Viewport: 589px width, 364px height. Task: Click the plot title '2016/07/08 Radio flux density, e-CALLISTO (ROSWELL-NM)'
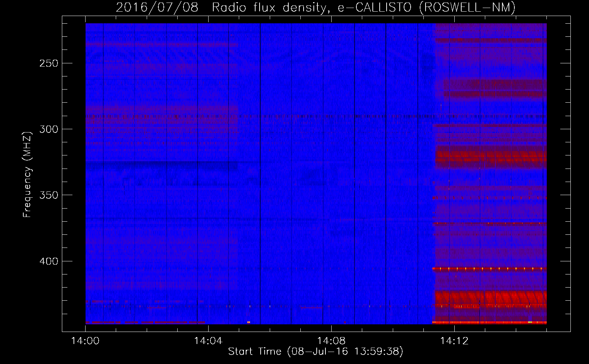[316, 8]
